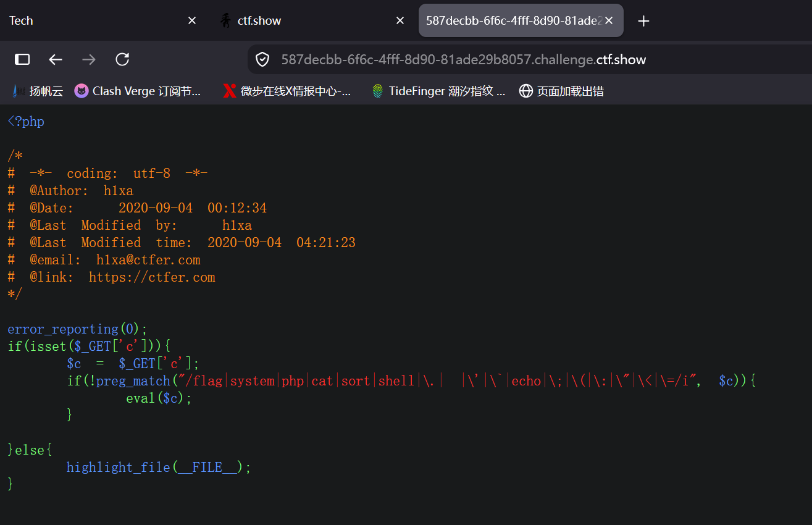Click the '<?php' opening tag text
Viewport: 812px width, 525px height.
click(26, 122)
